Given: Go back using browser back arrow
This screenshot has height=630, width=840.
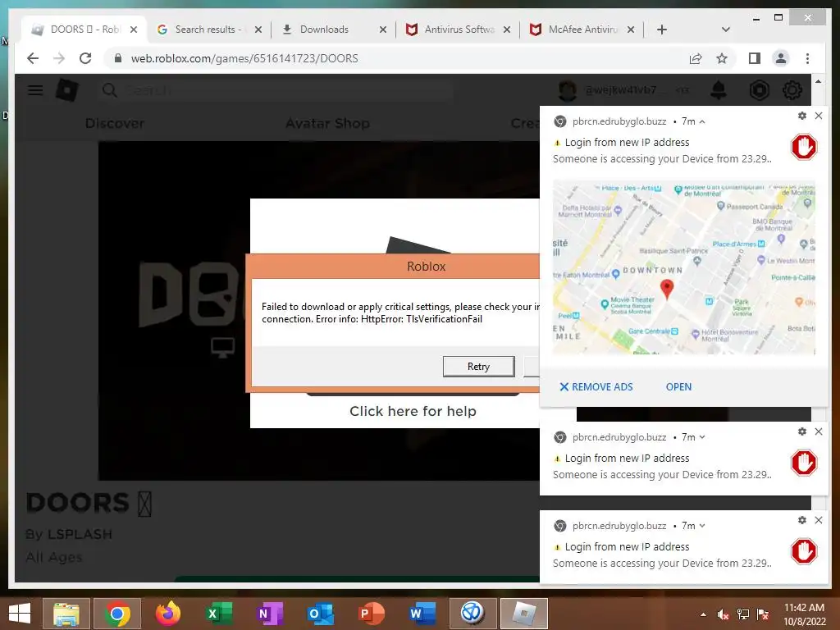Looking at the screenshot, I should coord(33,58).
